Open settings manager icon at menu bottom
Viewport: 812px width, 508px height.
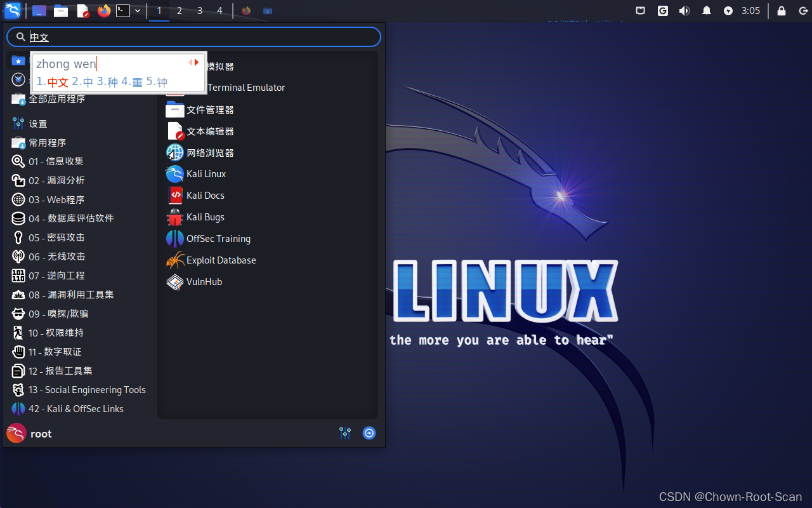(345, 433)
